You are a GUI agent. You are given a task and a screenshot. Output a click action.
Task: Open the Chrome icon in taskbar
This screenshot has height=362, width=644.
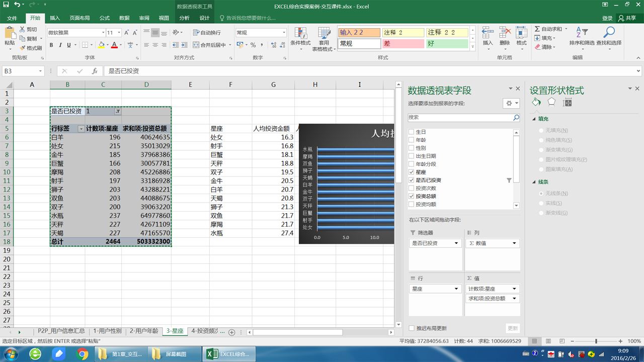coord(83,354)
